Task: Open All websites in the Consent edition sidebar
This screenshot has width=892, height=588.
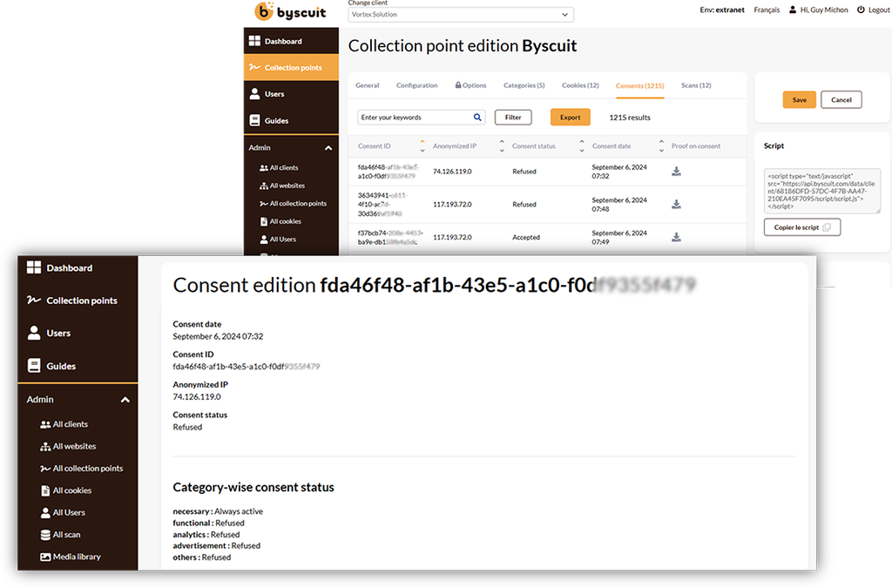Action: tap(68, 446)
